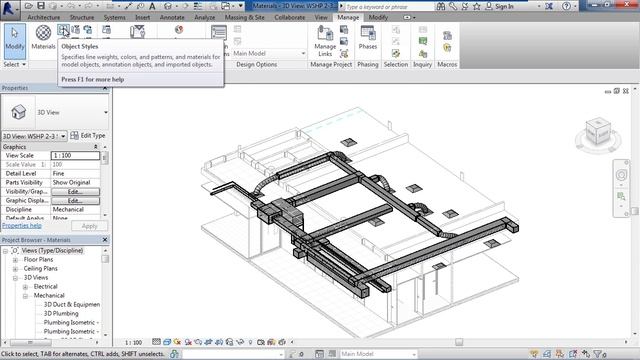
Task: Click Edit button for Visibility/Graphics
Action: (75, 191)
